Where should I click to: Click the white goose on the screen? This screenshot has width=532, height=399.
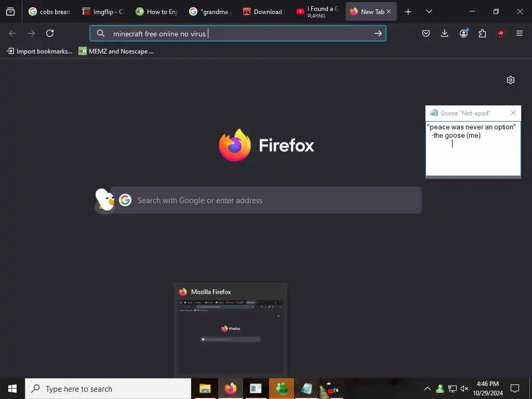tap(104, 200)
